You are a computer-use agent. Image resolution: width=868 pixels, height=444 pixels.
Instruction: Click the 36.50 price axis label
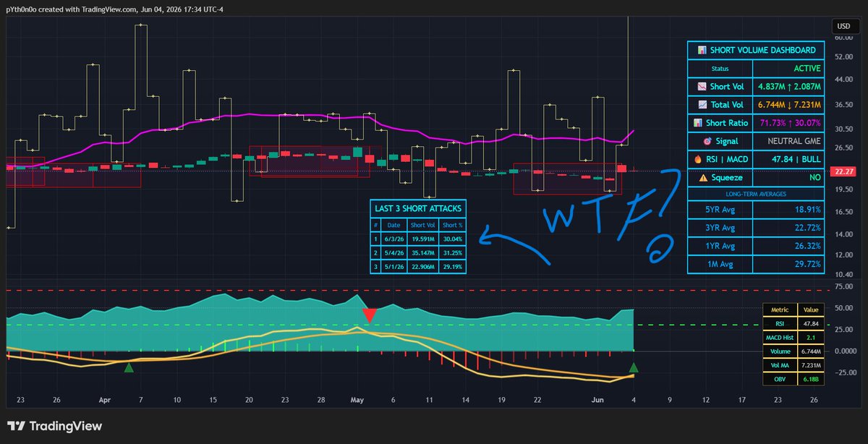843,105
